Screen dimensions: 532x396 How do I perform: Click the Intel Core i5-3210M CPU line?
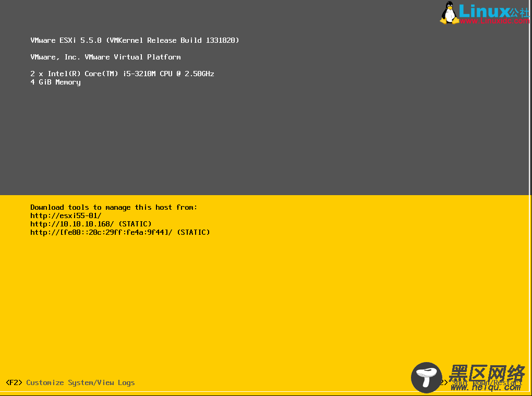pos(122,74)
